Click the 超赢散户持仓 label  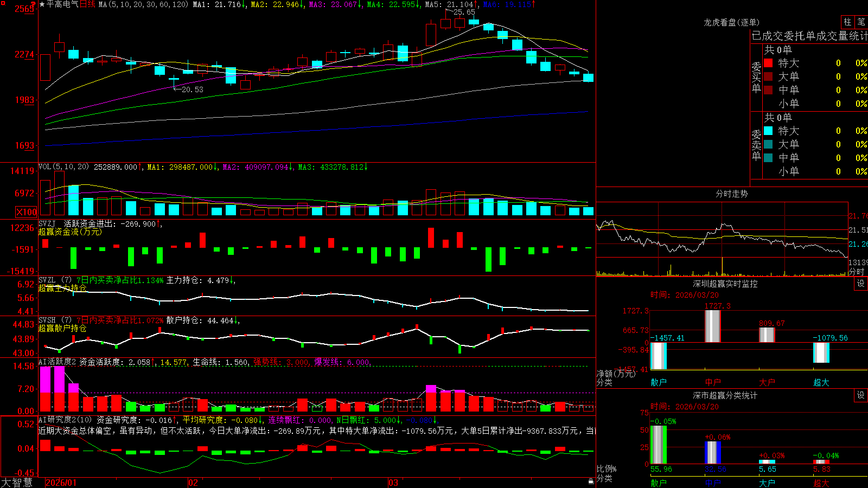(x=62, y=328)
